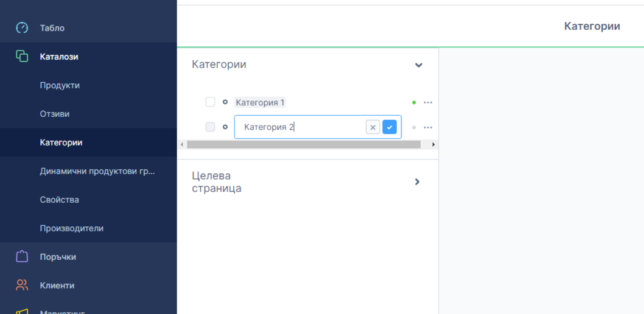Expand the Целева страница section arrow
This screenshot has height=314, width=644.
click(417, 181)
